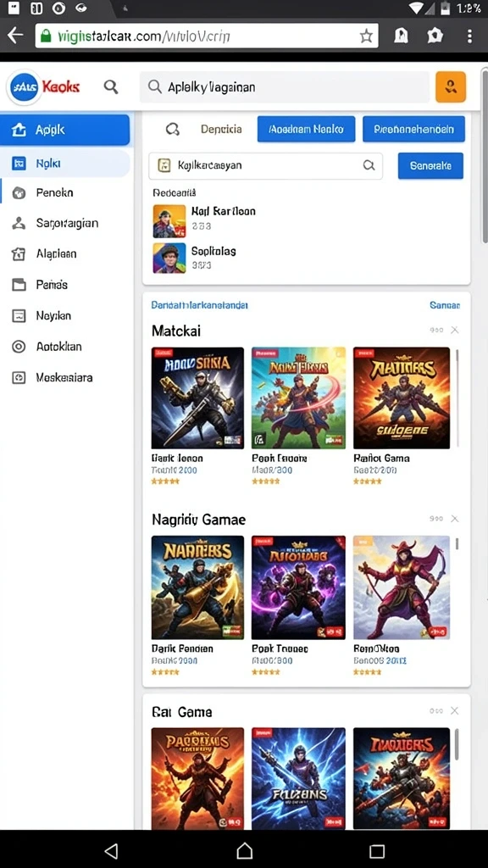Tap the browser address bar URL
This screenshot has height=868, width=488.
point(207,36)
